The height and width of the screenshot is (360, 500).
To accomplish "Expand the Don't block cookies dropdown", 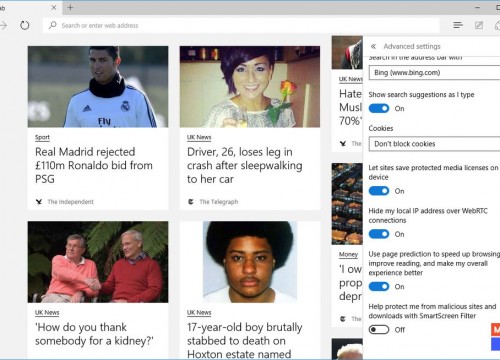I will 434,144.
